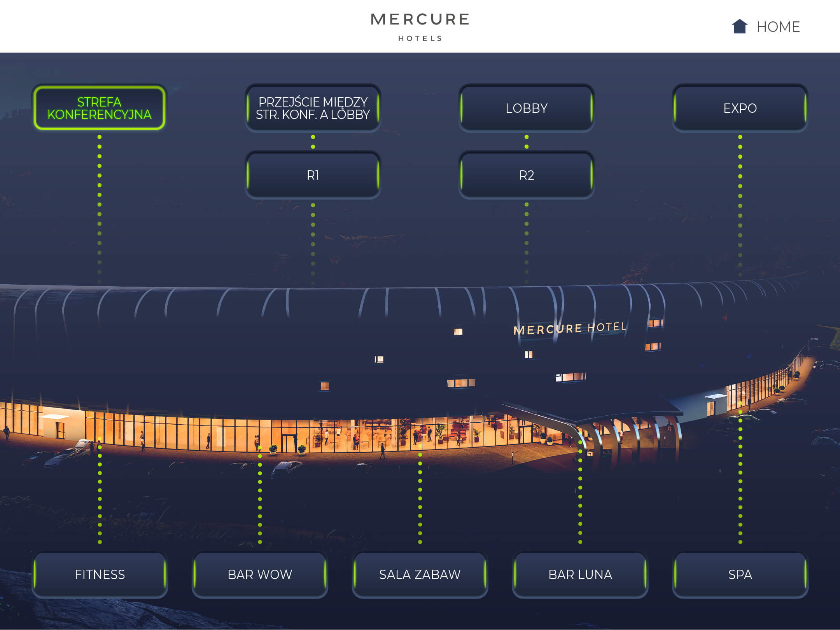Screen dimensions: 840x630
Task: Select the LOBBY zone button
Action: [x=526, y=108]
